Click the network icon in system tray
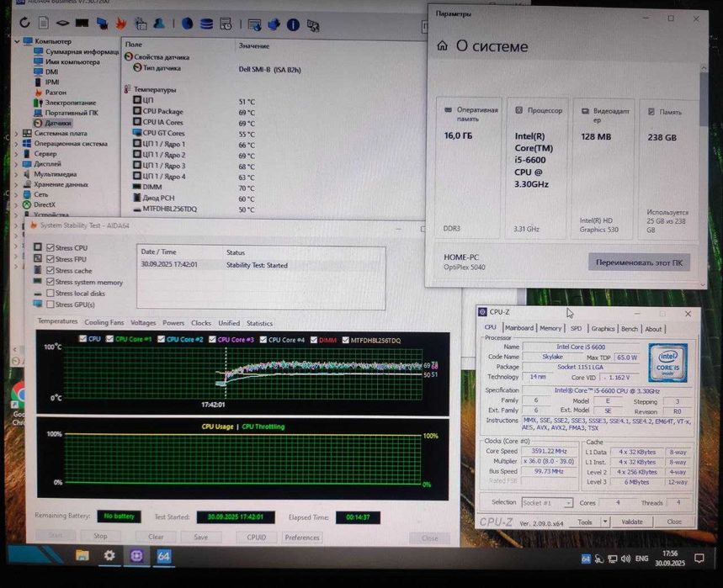 [x=613, y=559]
